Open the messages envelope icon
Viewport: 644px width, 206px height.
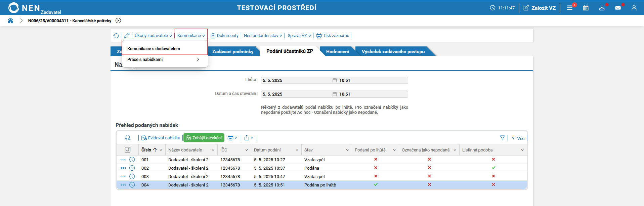click(618, 8)
